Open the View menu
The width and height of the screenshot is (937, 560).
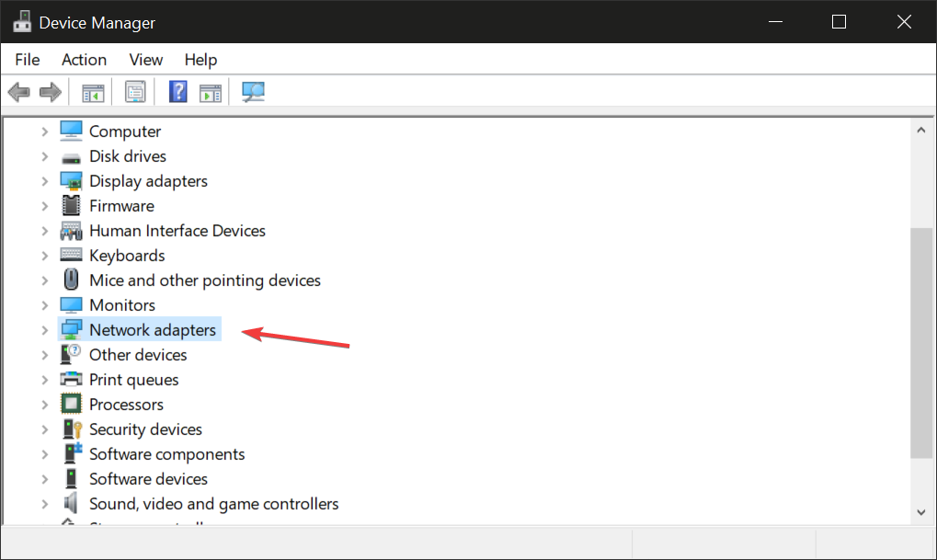click(145, 60)
